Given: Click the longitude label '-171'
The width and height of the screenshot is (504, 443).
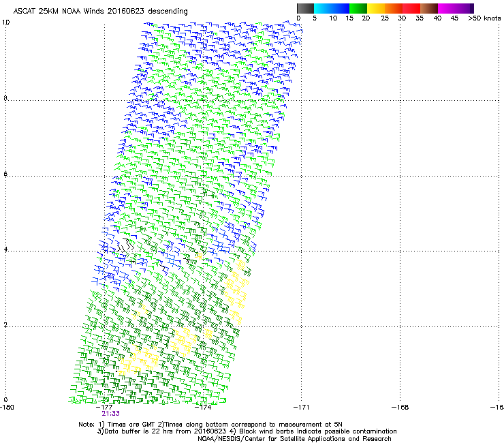Looking at the screenshot, I should tap(302, 408).
